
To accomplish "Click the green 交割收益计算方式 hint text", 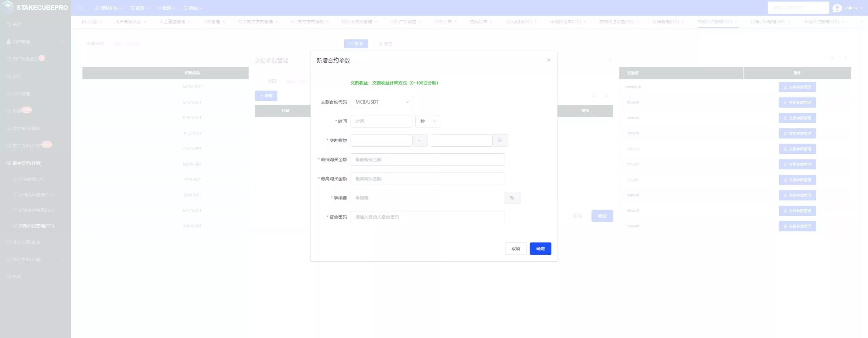I will point(394,83).
